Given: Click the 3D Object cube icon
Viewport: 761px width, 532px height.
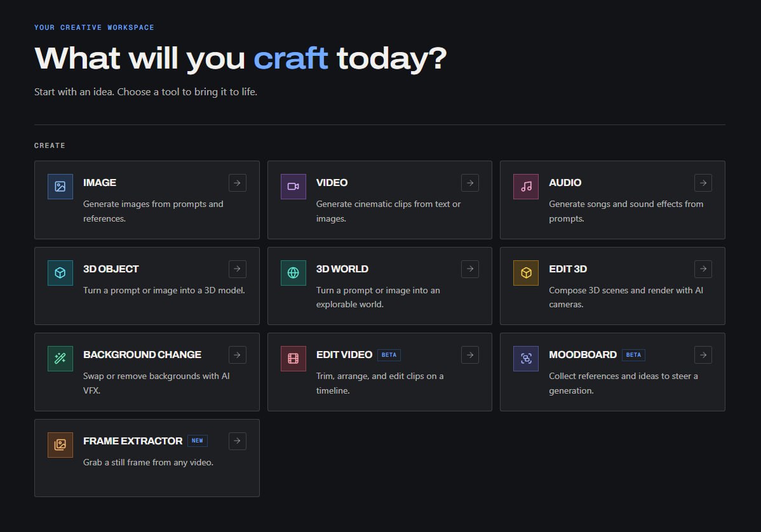Looking at the screenshot, I should point(60,273).
